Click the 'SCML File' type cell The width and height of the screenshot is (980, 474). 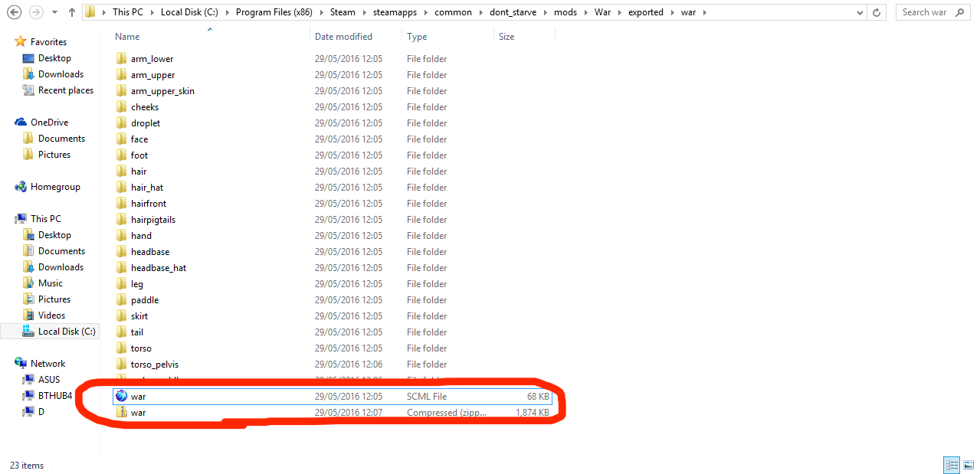(x=427, y=397)
